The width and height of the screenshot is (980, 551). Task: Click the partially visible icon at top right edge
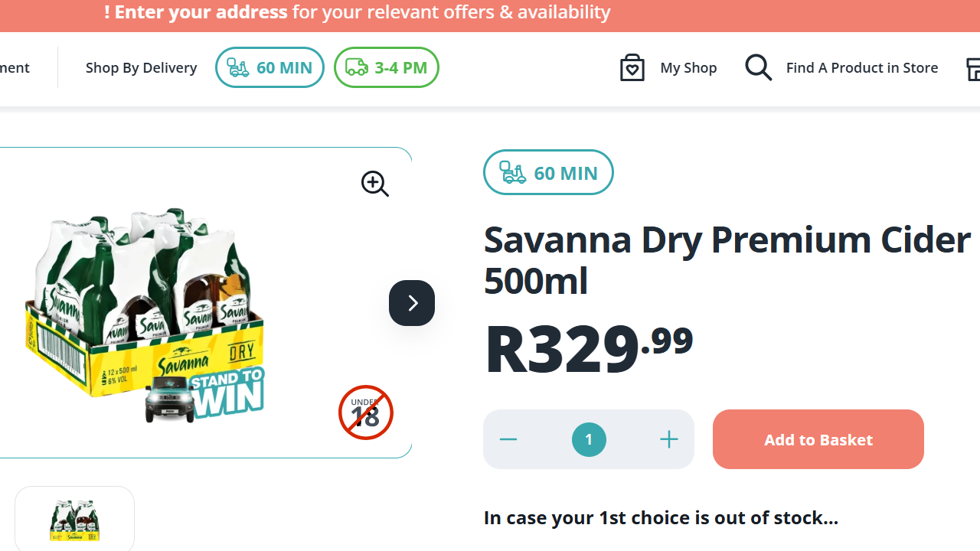pos(974,69)
